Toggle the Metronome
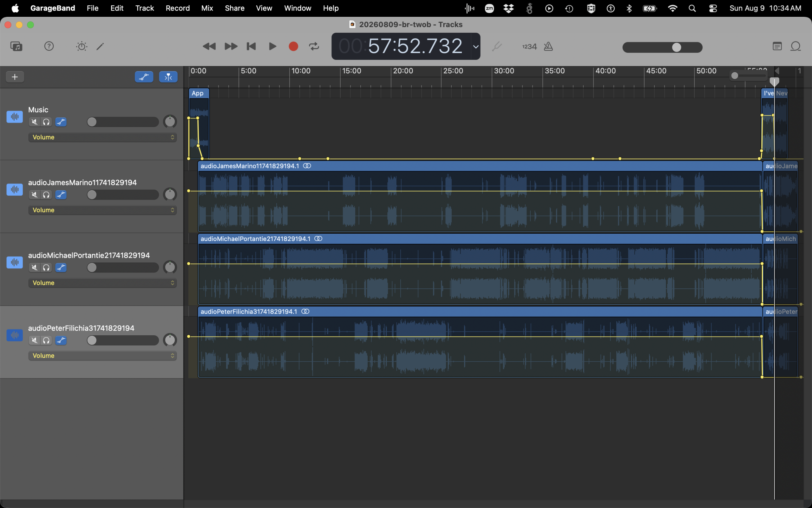 [548, 46]
